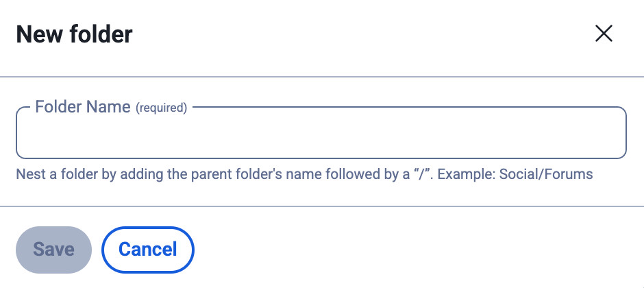The image size is (644, 288).
Task: Dismiss the dialog using the X icon
Action: tap(603, 34)
